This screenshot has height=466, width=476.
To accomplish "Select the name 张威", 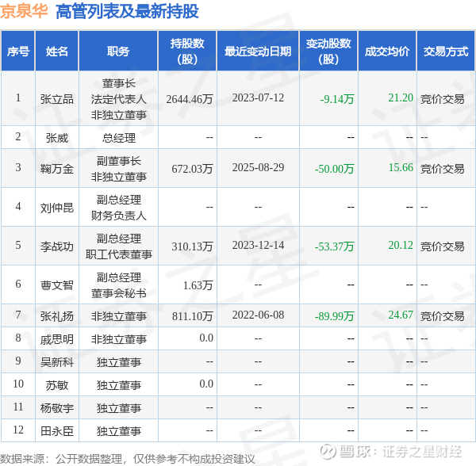I will [x=57, y=138].
